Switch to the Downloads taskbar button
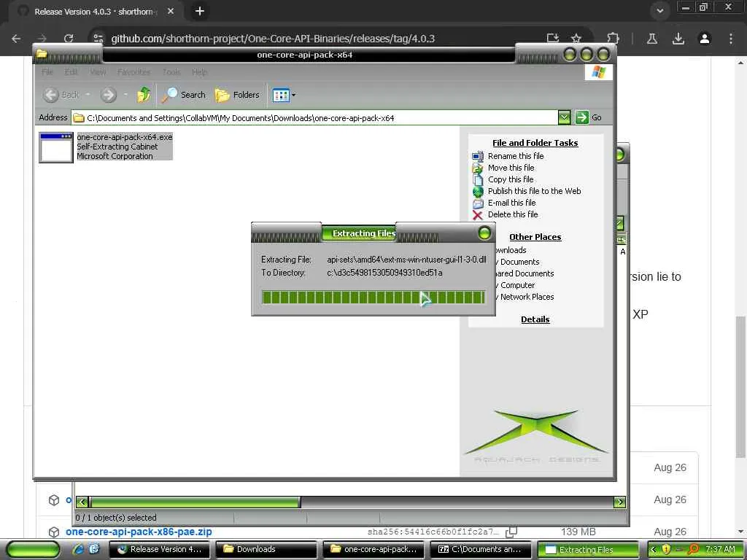This screenshot has height=560, width=747. click(x=266, y=550)
